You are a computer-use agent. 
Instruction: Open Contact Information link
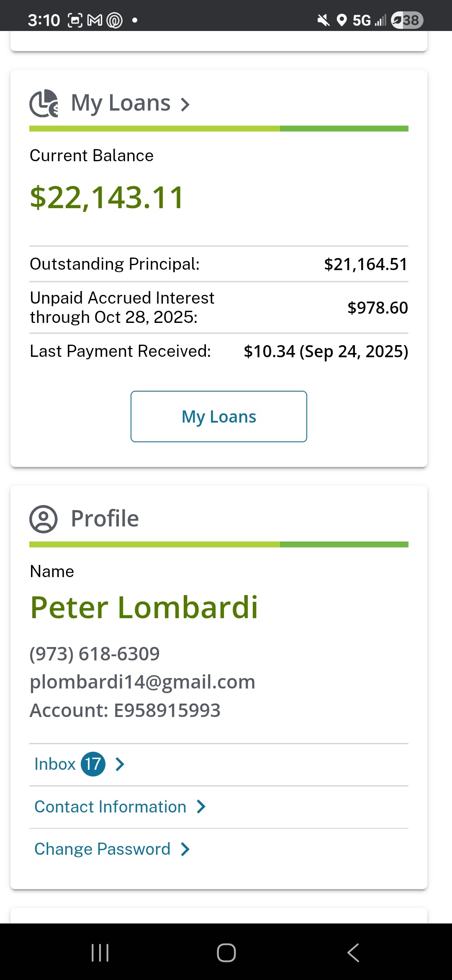(110, 807)
